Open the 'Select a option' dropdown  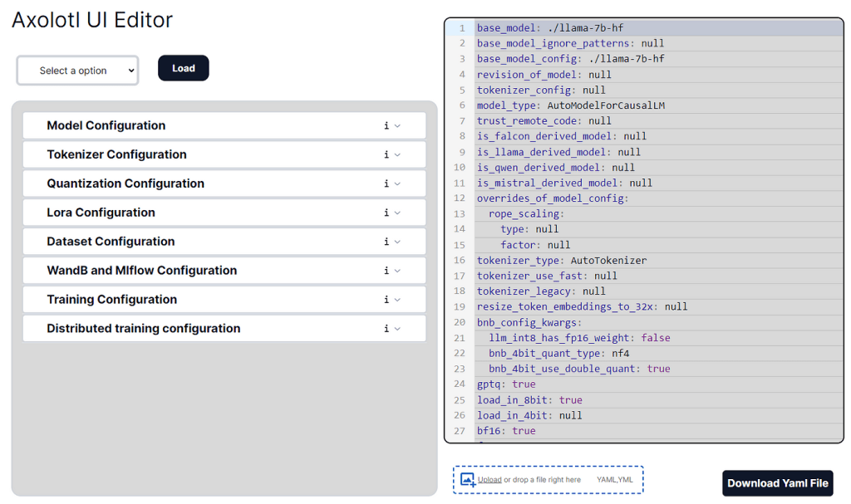point(77,71)
